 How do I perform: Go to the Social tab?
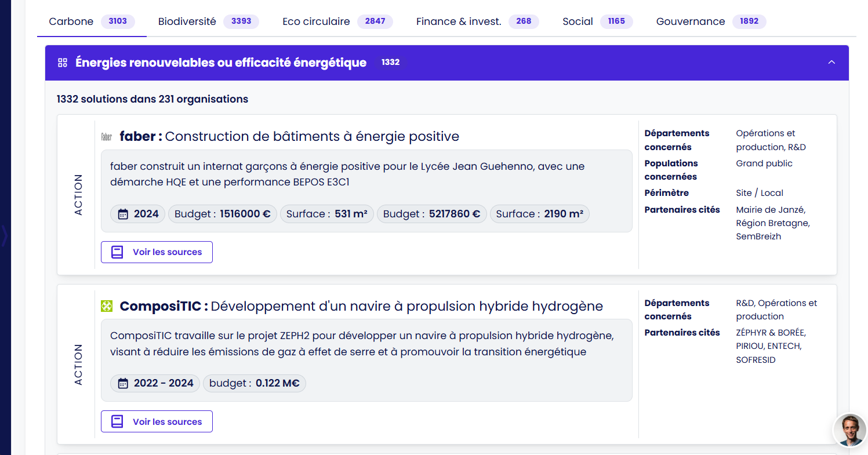click(597, 21)
